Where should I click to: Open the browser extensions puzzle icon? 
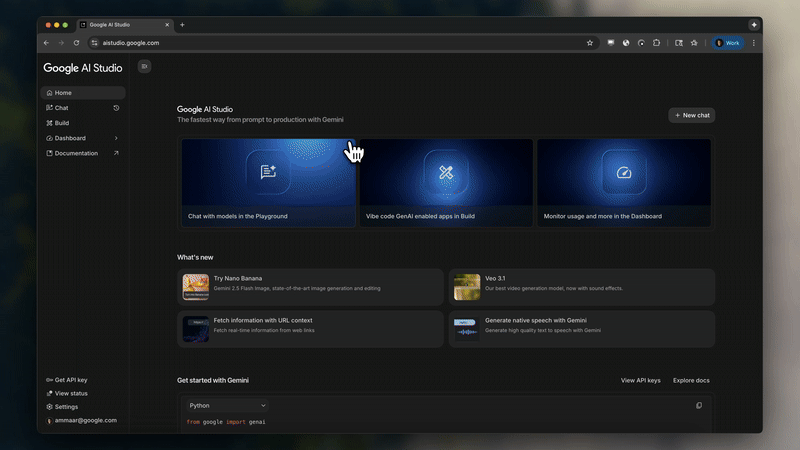pos(657,43)
